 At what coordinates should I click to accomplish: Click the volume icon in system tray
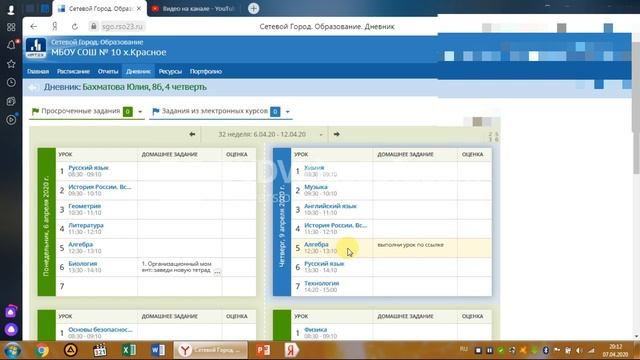coord(579,350)
